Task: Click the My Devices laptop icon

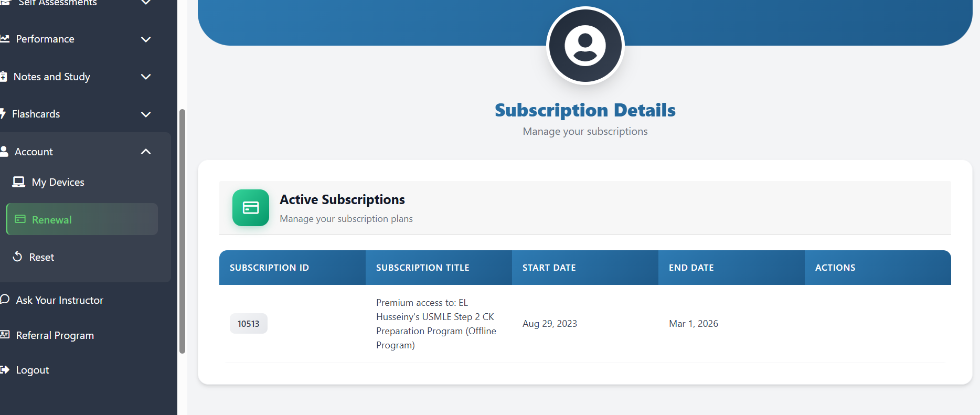Action: click(x=19, y=182)
